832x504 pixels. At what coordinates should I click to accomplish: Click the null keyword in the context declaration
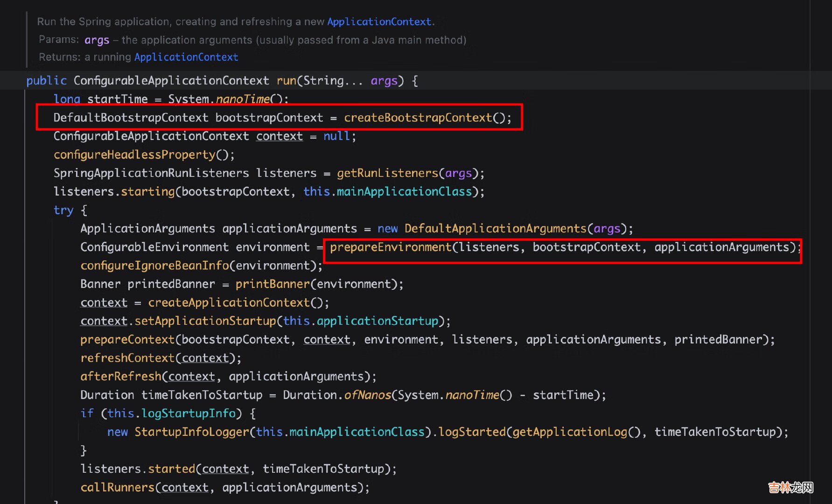pyautogui.click(x=336, y=136)
